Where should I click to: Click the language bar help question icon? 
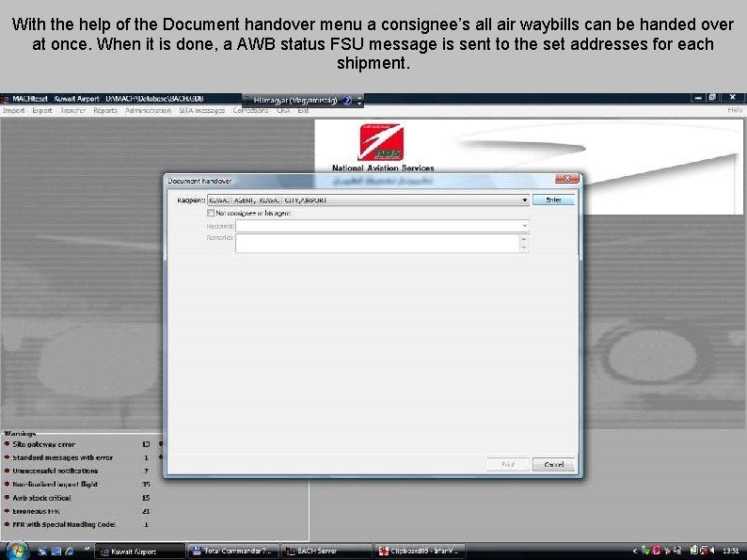pos(347,101)
